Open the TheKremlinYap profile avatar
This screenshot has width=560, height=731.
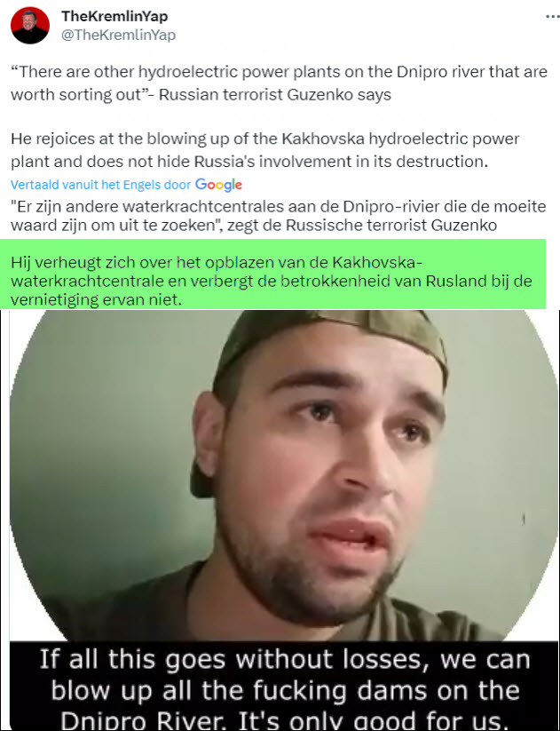[30, 25]
